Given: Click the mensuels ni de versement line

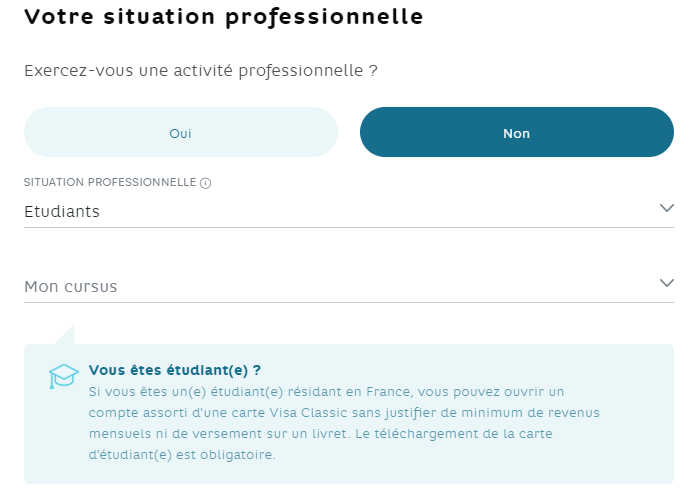Looking at the screenshot, I should coord(320,434).
